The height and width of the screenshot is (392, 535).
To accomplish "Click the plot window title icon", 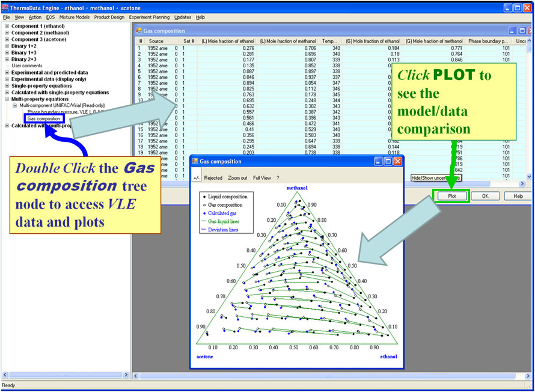I will click(195, 161).
